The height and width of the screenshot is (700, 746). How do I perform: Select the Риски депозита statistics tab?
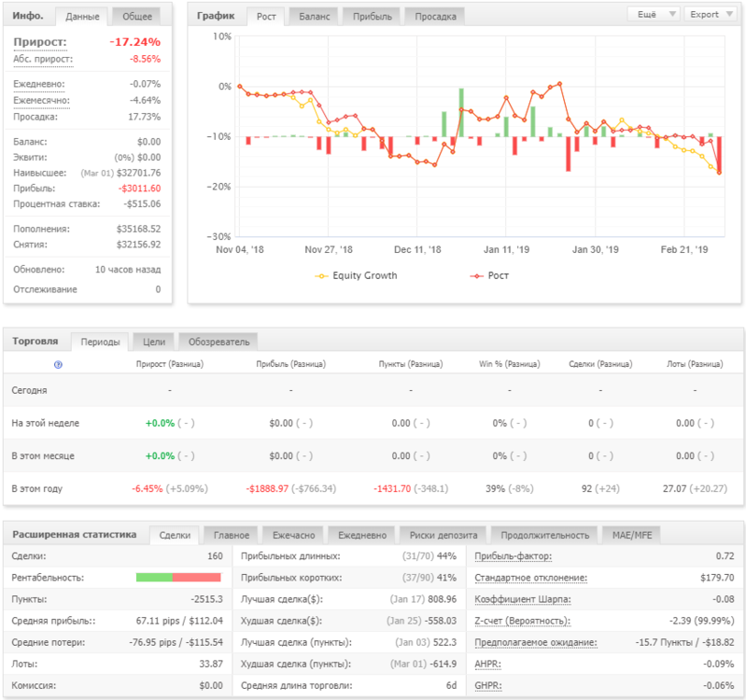coord(443,535)
